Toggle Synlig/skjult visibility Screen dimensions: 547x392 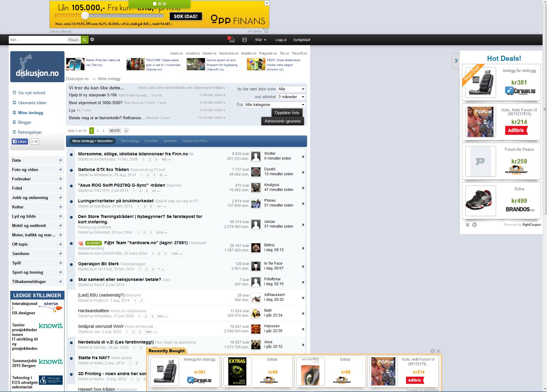click(x=302, y=40)
